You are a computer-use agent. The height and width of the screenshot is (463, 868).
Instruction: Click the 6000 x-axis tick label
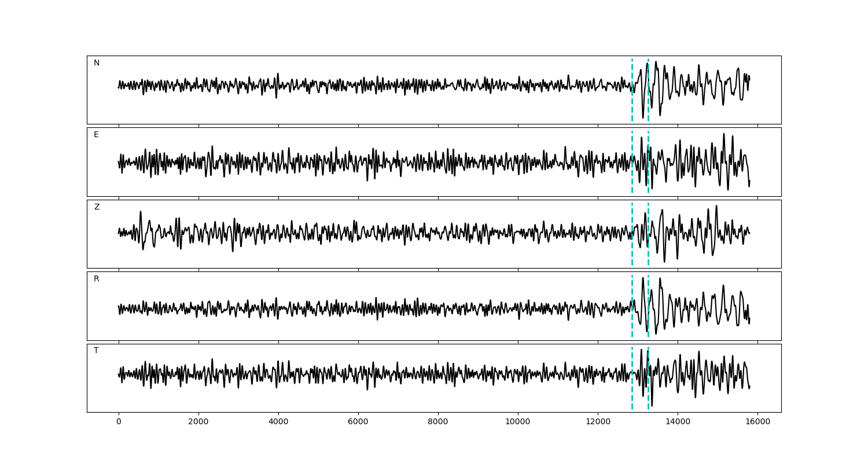(358, 422)
